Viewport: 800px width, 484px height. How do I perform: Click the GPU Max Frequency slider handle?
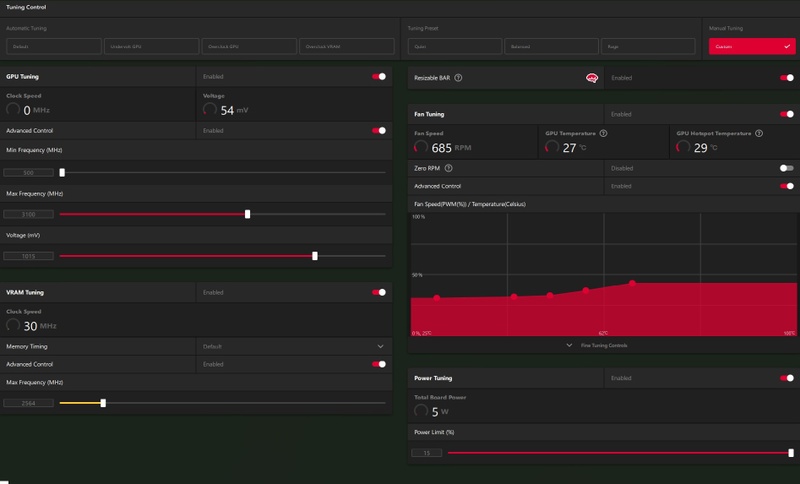click(x=247, y=214)
